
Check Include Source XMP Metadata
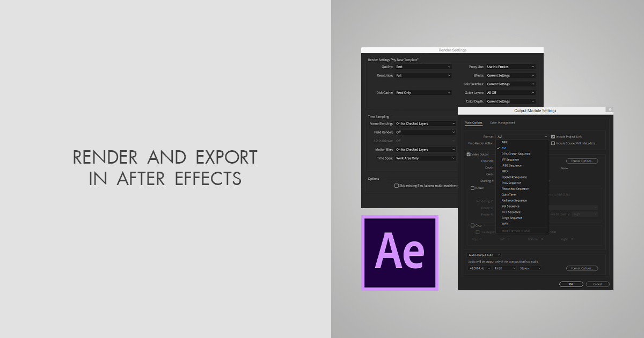pyautogui.click(x=553, y=143)
